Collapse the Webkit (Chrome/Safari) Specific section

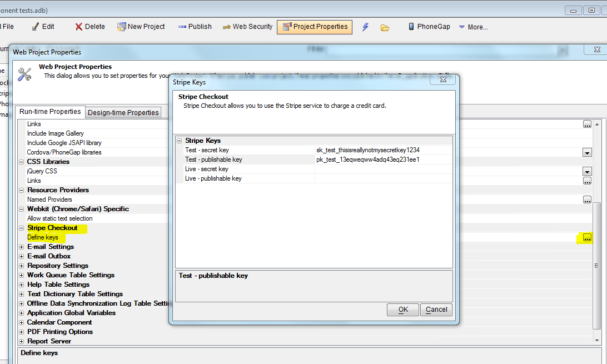(x=22, y=210)
